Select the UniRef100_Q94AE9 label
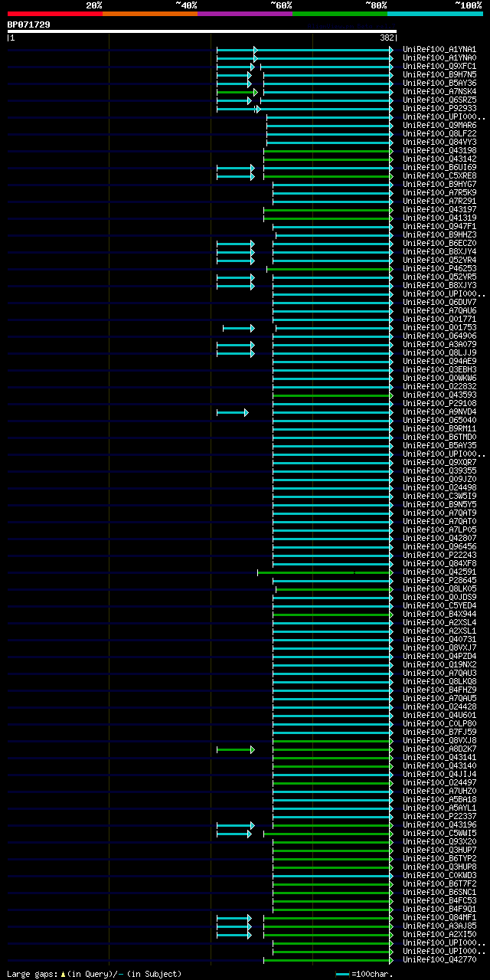 coord(439,361)
